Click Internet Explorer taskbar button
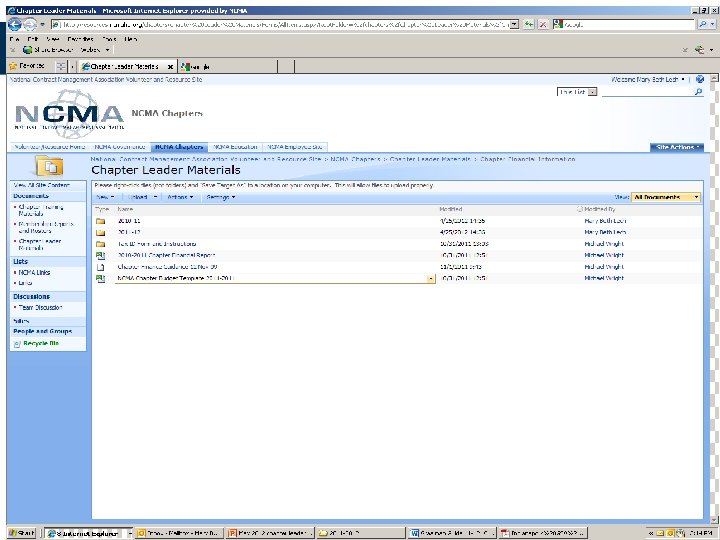 (88, 533)
